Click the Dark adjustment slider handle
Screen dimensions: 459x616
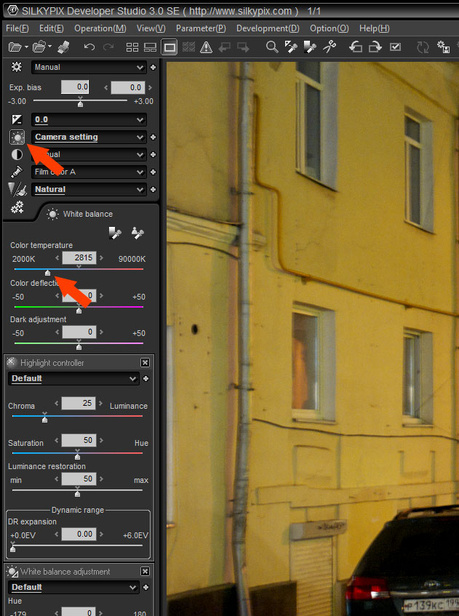(x=79, y=346)
